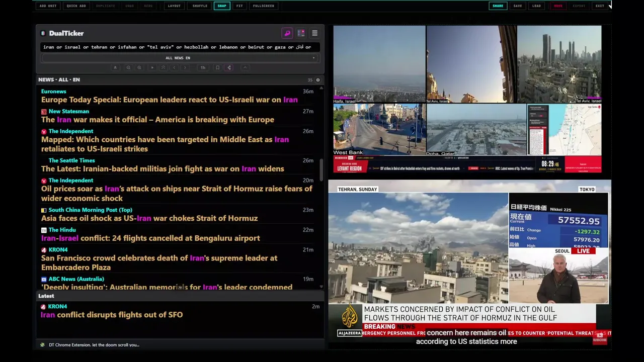Viewport: 644px width, 362px height.
Task: Click the pink key icon in DualTicker header
Action: click(x=287, y=33)
